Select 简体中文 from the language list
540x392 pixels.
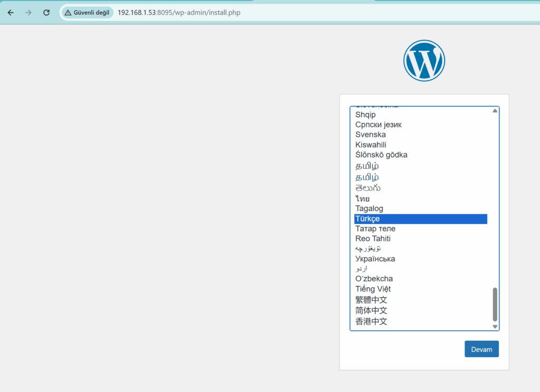(371, 310)
